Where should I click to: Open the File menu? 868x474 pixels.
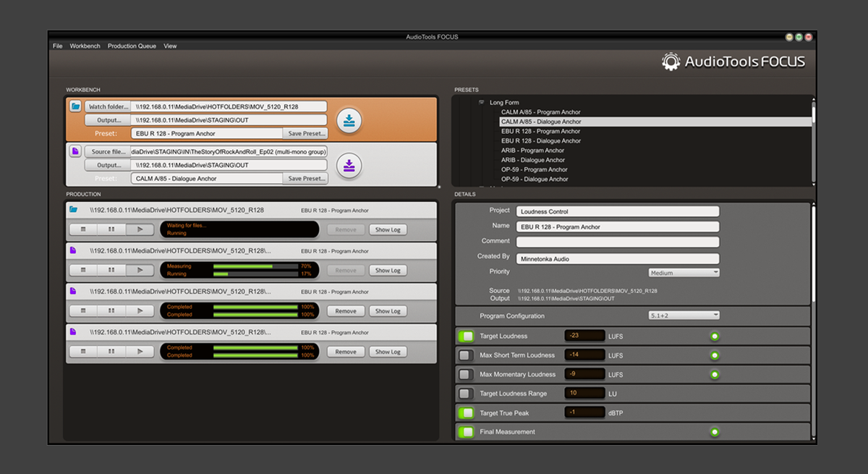pyautogui.click(x=58, y=46)
